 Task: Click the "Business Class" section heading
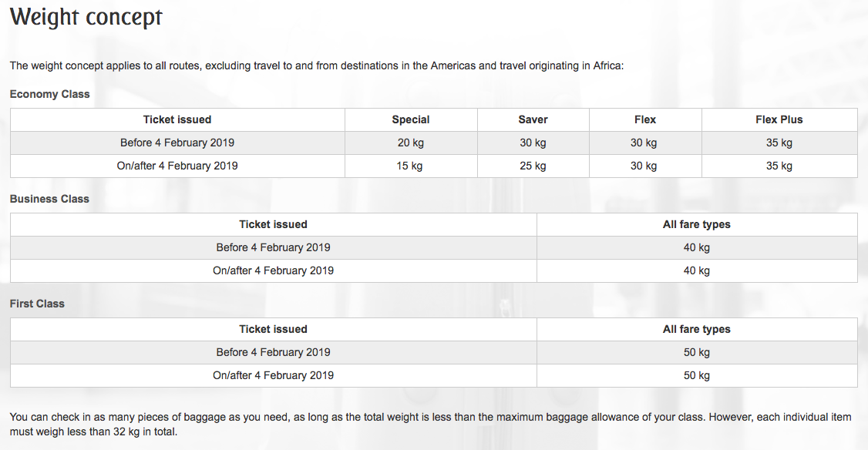(x=49, y=199)
